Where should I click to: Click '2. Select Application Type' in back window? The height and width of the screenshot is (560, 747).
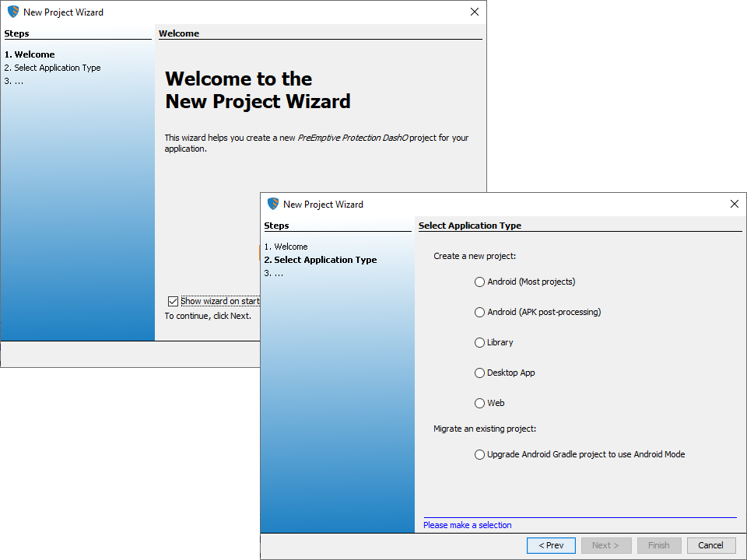pos(52,68)
